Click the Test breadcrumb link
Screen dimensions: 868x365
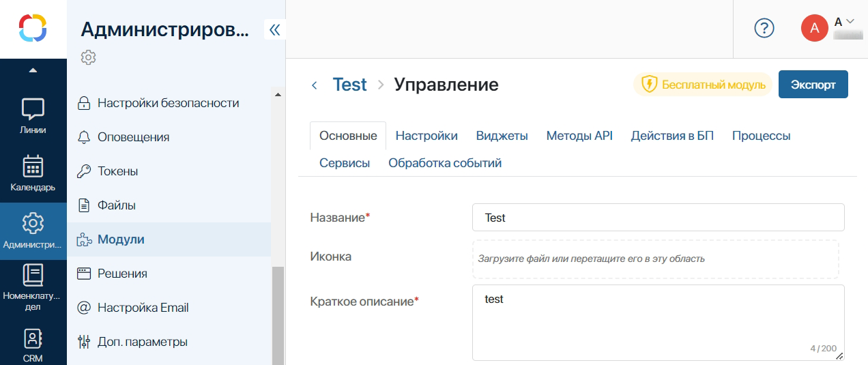(x=349, y=85)
